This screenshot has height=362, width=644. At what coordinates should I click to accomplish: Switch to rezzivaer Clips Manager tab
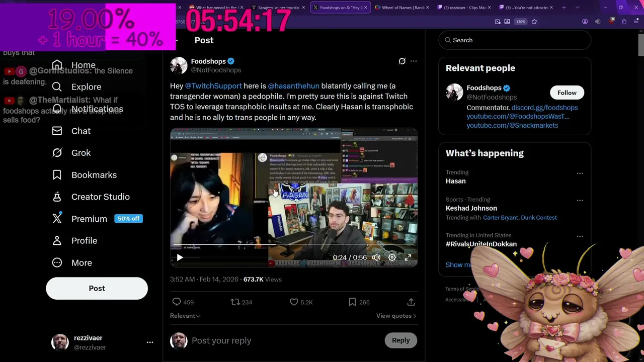pos(463,8)
